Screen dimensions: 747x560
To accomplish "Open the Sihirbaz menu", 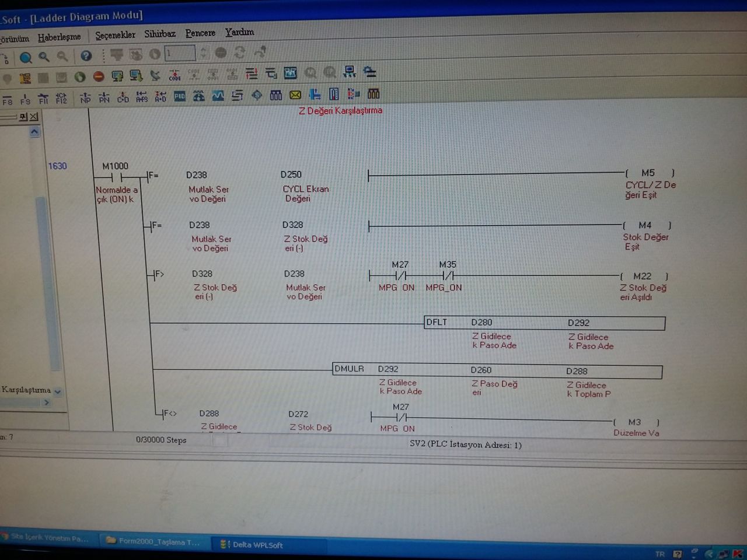I will click(x=160, y=34).
